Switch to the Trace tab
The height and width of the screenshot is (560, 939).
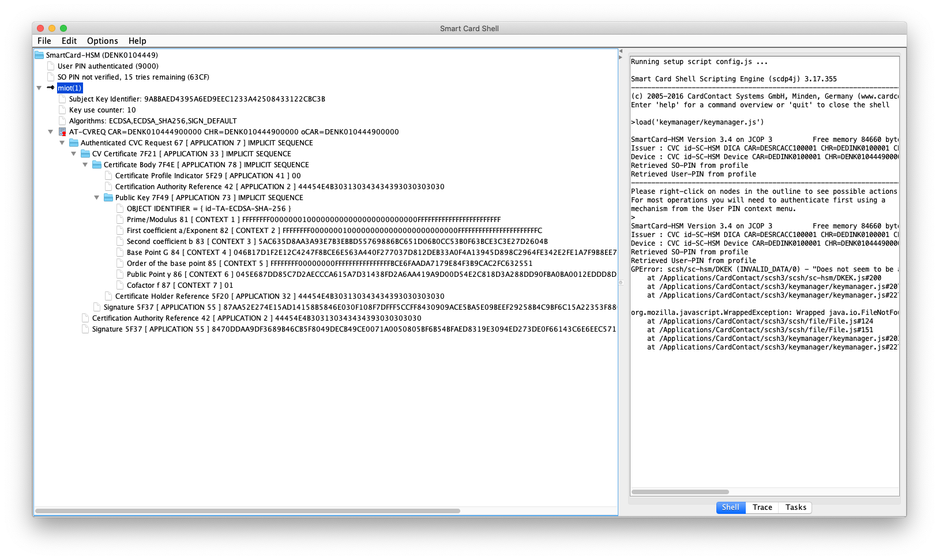763,508
